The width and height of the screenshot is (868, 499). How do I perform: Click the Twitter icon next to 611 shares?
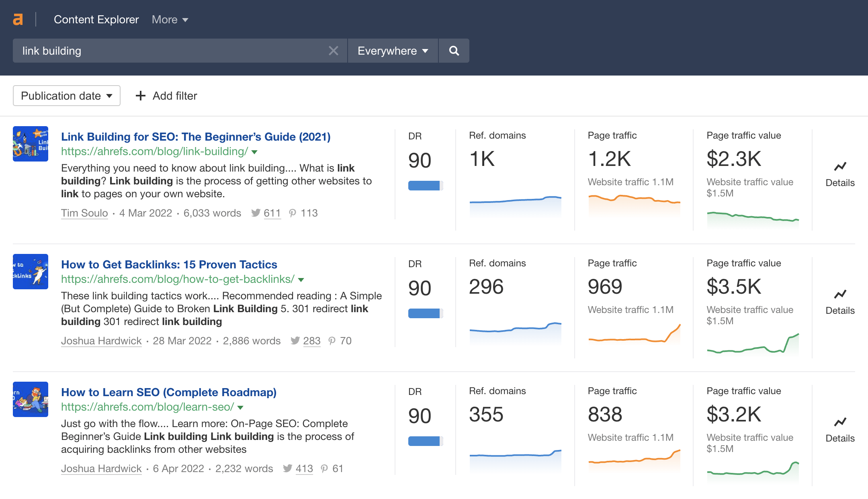pyautogui.click(x=256, y=213)
